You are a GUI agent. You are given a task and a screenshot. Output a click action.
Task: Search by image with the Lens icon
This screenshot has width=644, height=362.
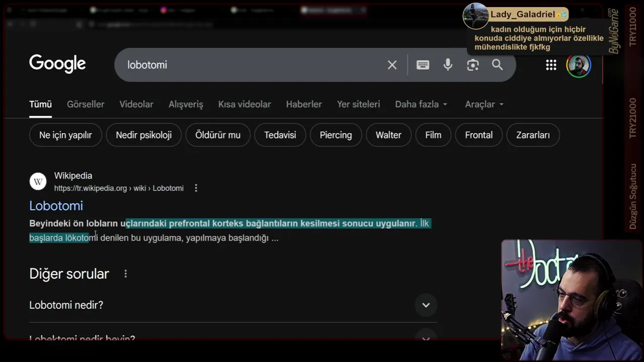click(472, 65)
